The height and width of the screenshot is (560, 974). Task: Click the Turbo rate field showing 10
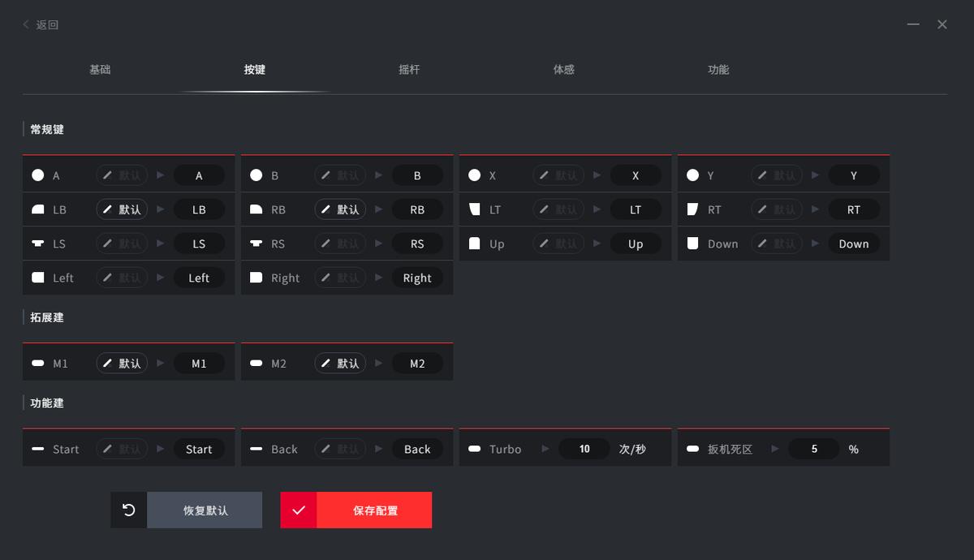pos(584,448)
